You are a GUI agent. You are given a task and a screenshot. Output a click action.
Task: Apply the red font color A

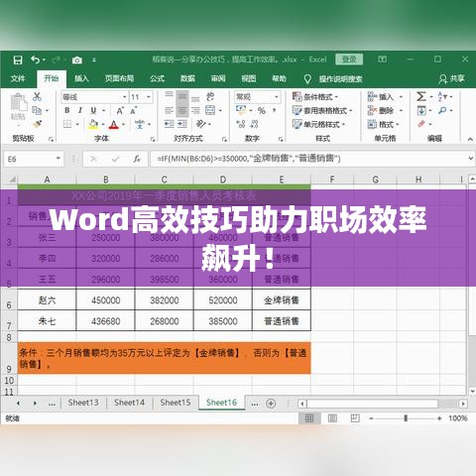tap(113, 124)
